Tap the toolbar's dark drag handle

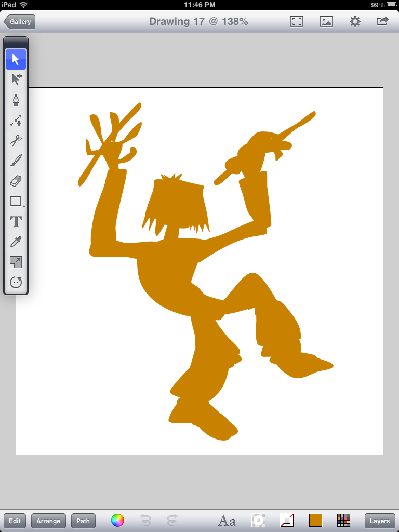click(16, 43)
